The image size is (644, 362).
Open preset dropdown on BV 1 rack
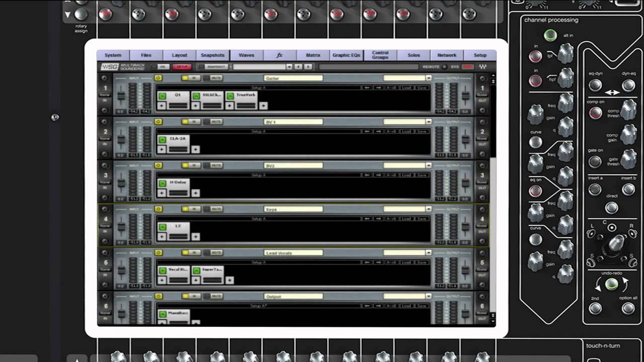(429, 122)
